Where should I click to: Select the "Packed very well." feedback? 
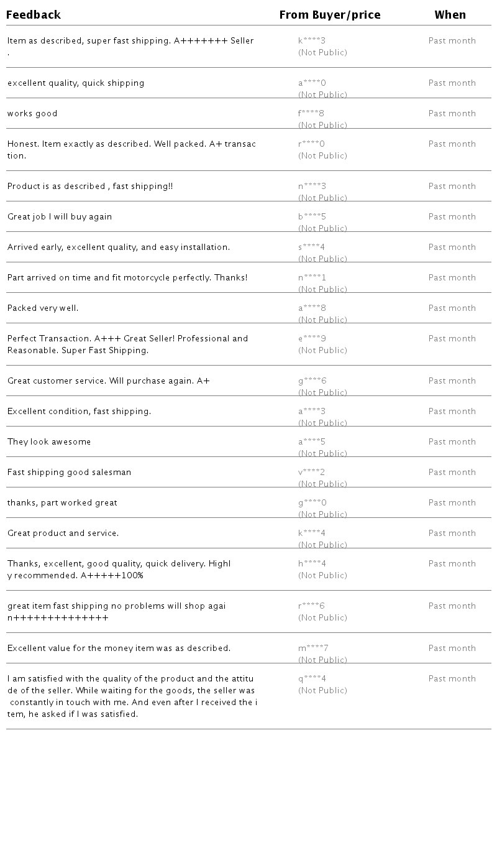tap(43, 308)
